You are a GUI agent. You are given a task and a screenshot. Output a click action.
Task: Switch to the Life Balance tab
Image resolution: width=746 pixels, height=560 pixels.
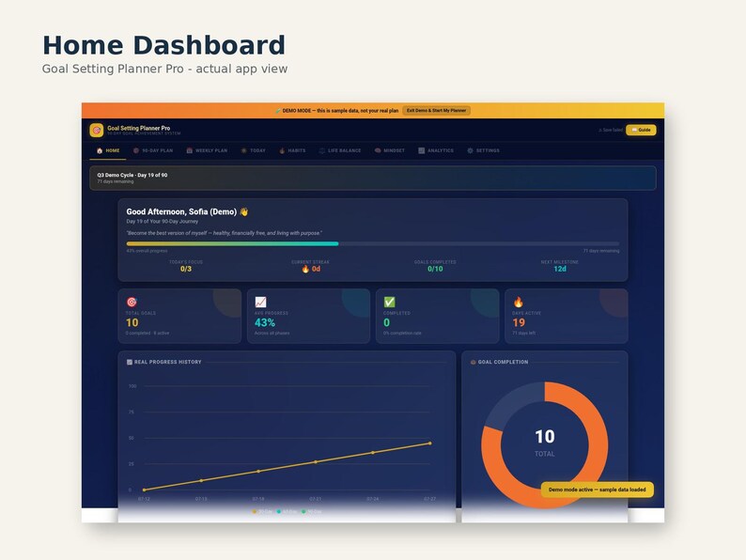[340, 150]
